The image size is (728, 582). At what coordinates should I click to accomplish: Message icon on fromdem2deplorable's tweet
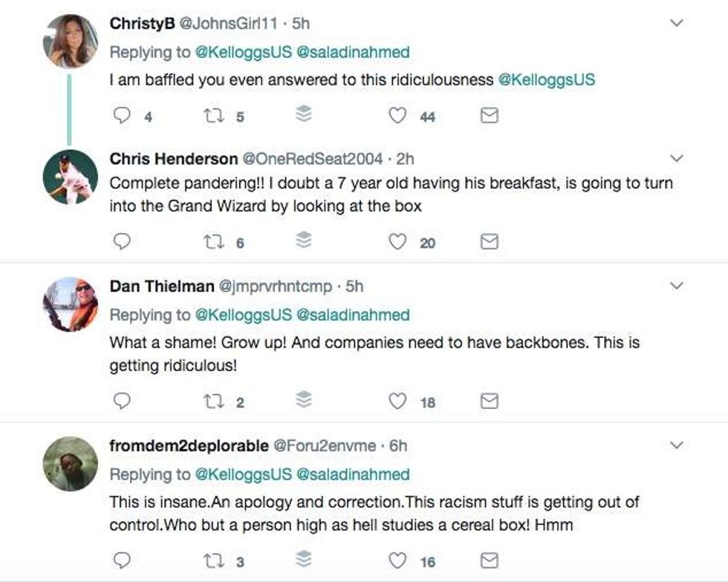pos(489,560)
